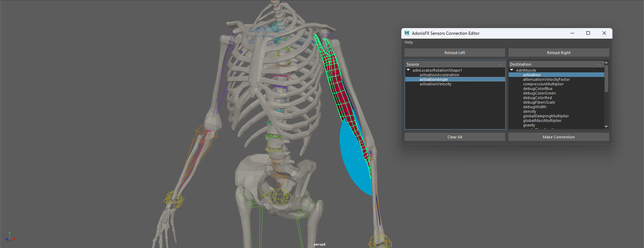Click the scroll down arrow in Destination list

[606, 126]
